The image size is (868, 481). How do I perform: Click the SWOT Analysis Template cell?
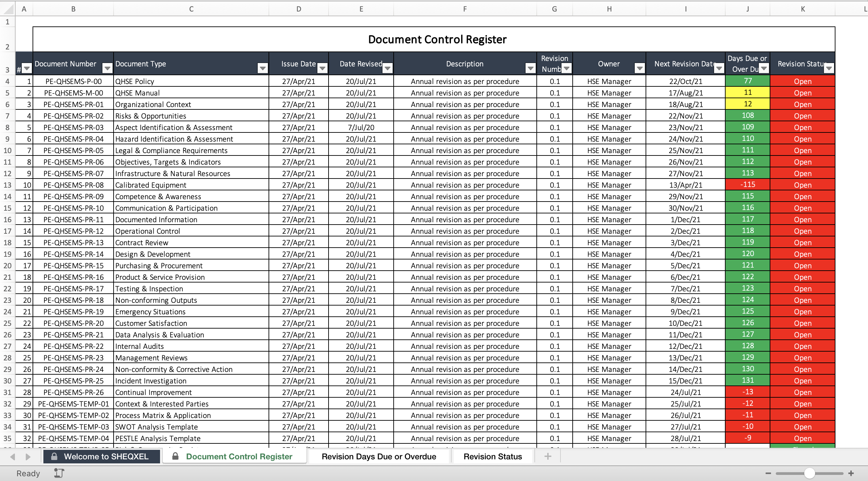(191, 427)
